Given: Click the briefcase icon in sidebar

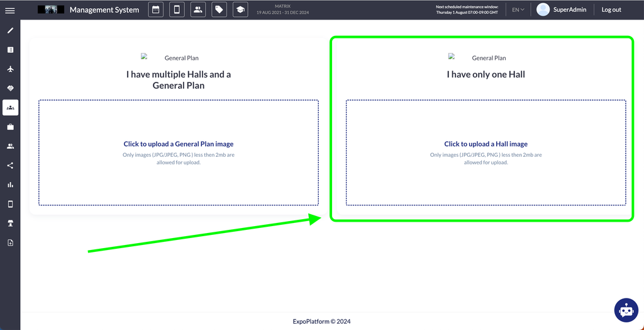Looking at the screenshot, I should tap(10, 127).
